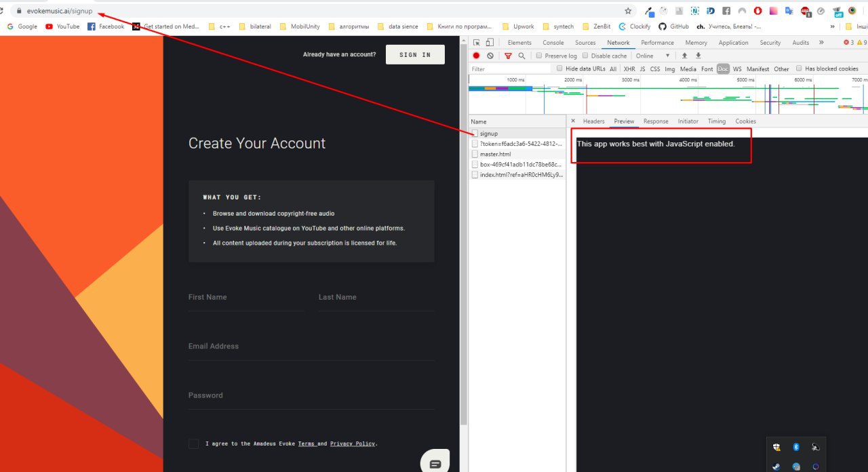Click the Password field

point(311,395)
